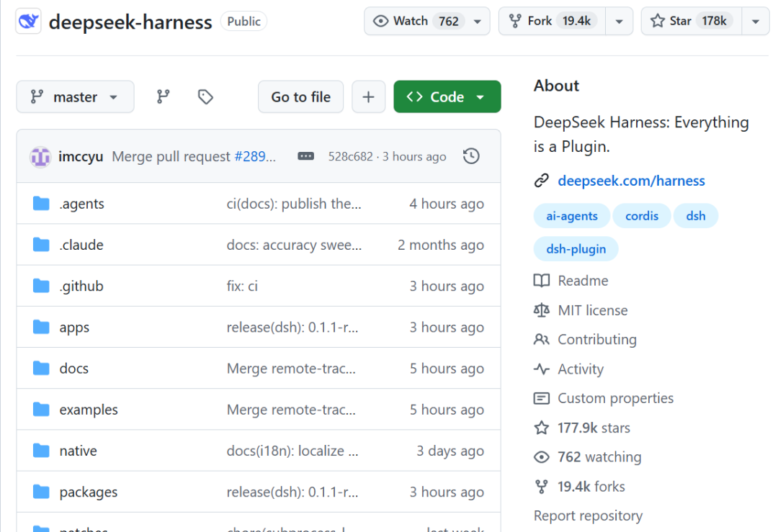Click the star icon beside 177.9k stars

point(541,428)
